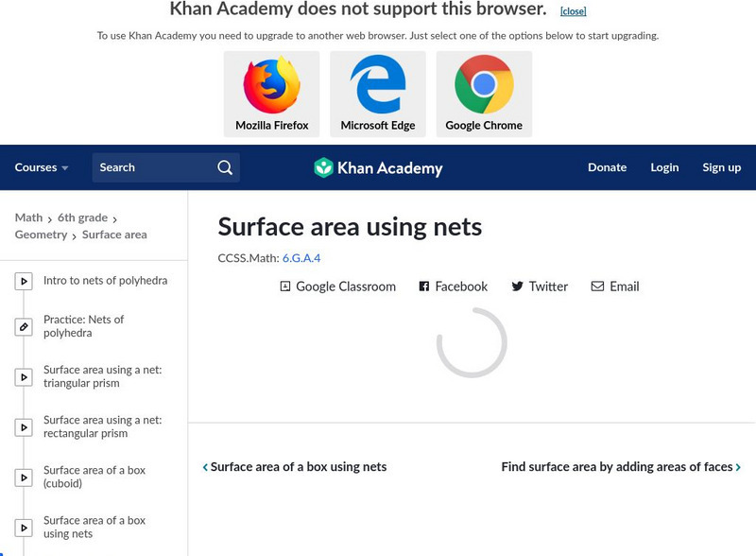Open the 6.G.A.4 standard link

pos(301,257)
